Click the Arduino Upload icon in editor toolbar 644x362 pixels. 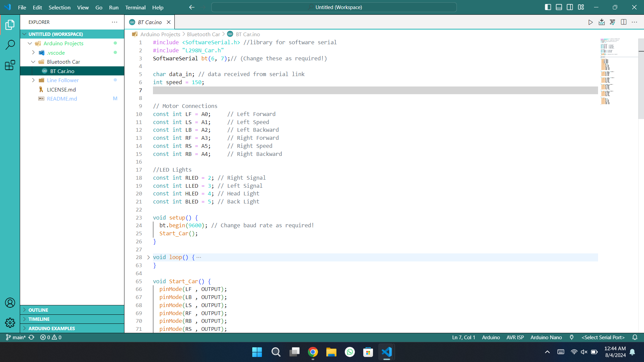pos(601,22)
